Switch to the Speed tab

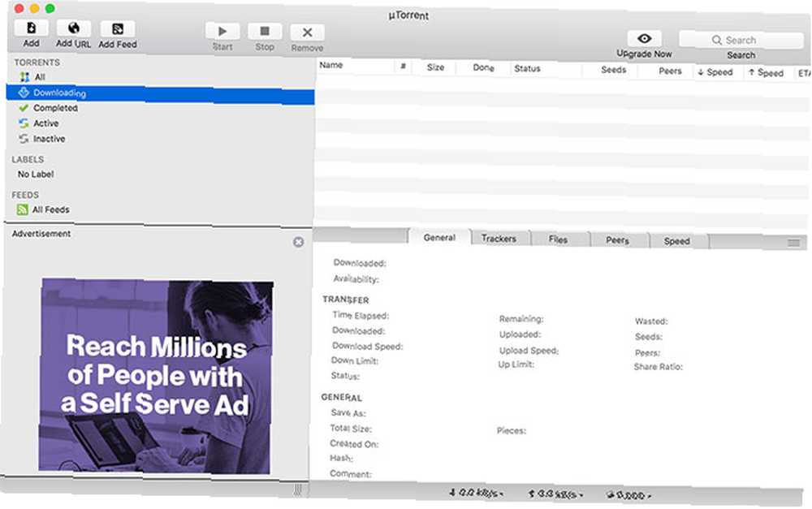677,241
